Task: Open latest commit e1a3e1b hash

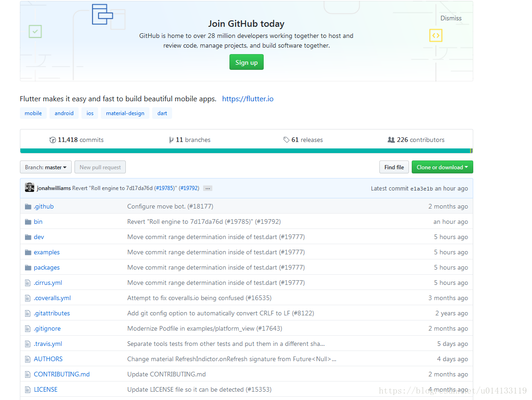Action: pyautogui.click(x=422, y=189)
